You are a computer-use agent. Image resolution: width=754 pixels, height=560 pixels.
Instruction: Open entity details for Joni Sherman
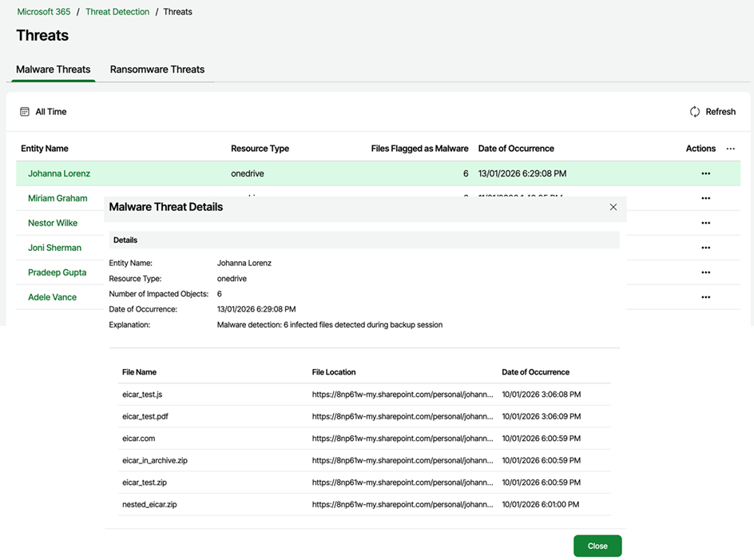pos(55,248)
